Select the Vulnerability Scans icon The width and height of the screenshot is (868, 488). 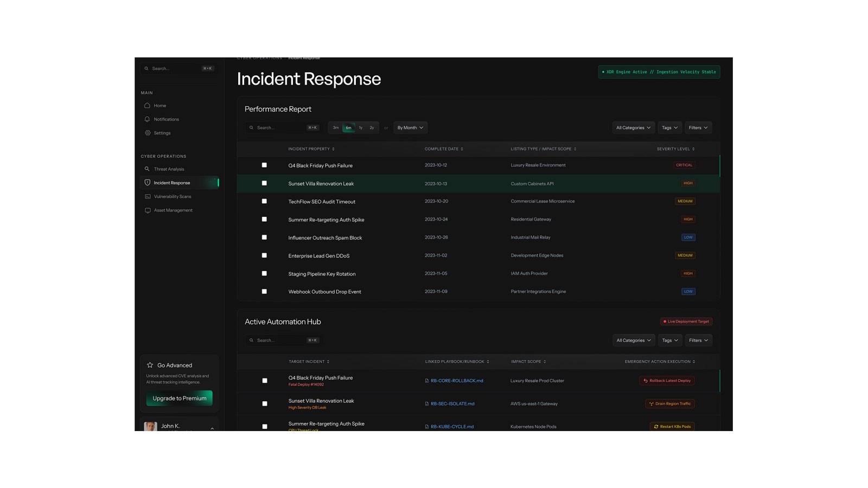(x=148, y=196)
